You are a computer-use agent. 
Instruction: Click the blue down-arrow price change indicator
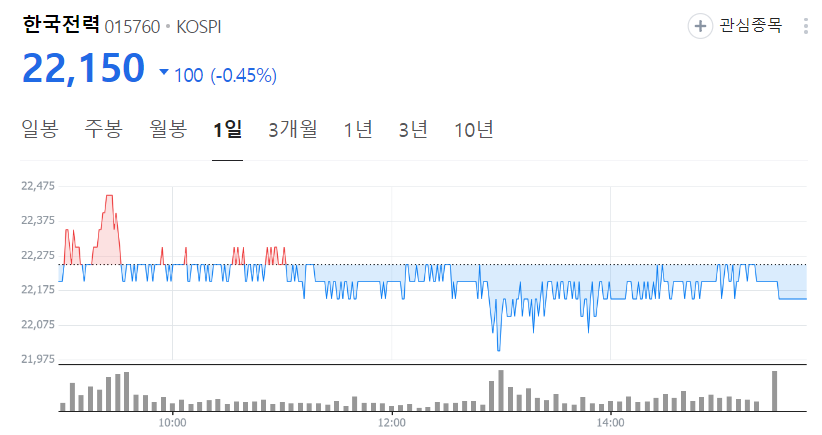[164, 72]
